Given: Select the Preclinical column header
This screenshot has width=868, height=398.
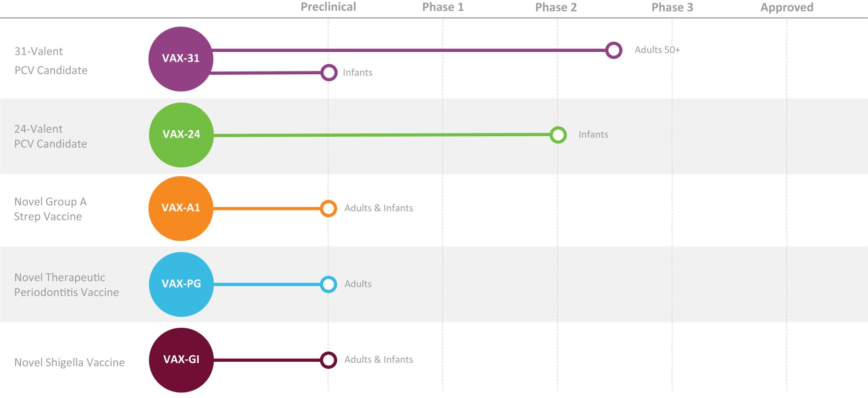Looking at the screenshot, I should point(328,7).
